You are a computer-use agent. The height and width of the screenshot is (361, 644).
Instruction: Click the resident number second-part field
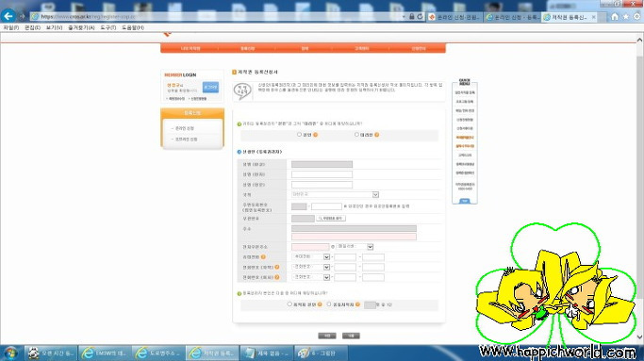(326, 206)
